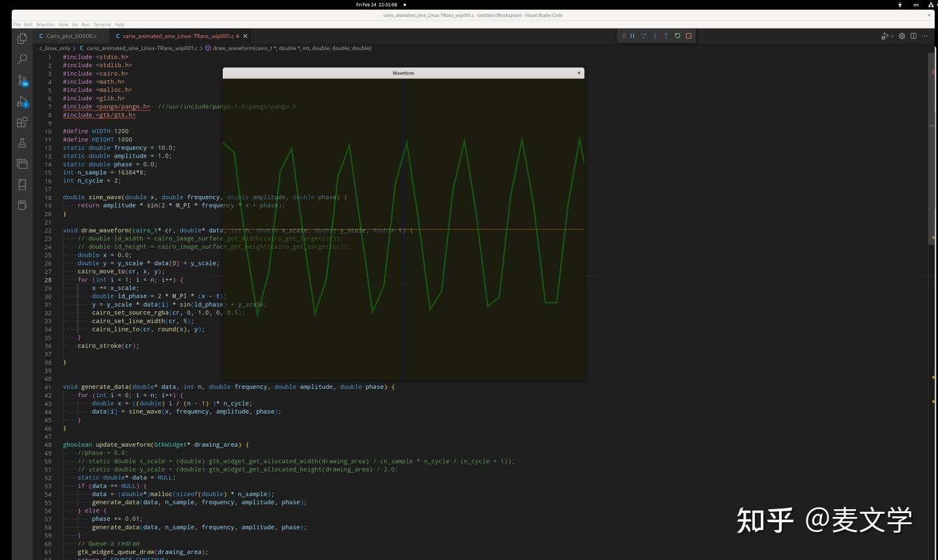
Task: Open the Help menu
Action: (x=119, y=25)
